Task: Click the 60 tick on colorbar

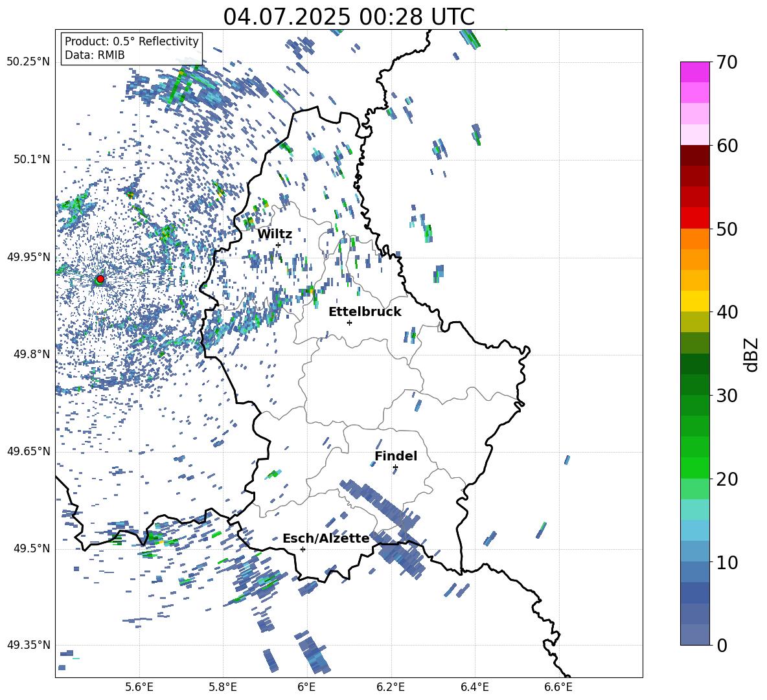Action: (726, 146)
